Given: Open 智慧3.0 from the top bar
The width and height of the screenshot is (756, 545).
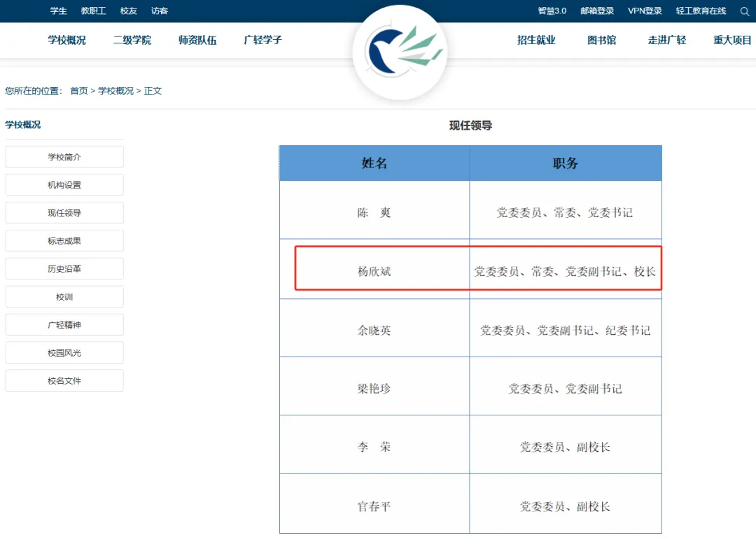Looking at the screenshot, I should click(x=552, y=11).
